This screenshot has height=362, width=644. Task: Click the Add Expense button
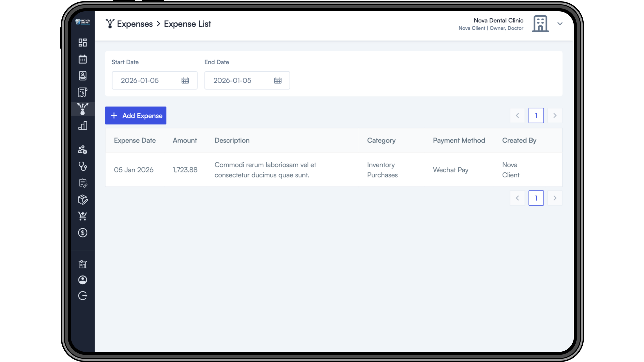click(x=136, y=116)
